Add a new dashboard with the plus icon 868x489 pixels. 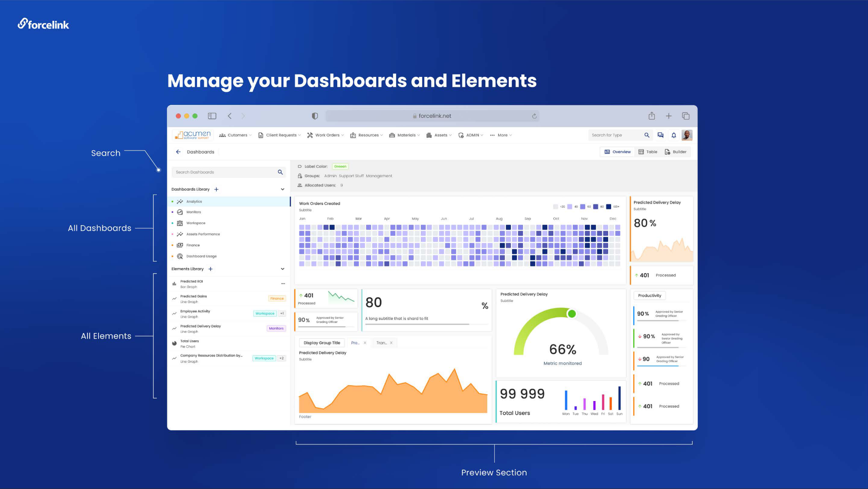click(x=217, y=189)
